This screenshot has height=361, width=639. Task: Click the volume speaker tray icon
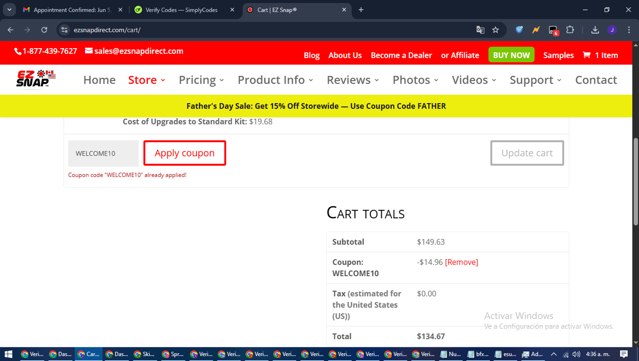576,354
